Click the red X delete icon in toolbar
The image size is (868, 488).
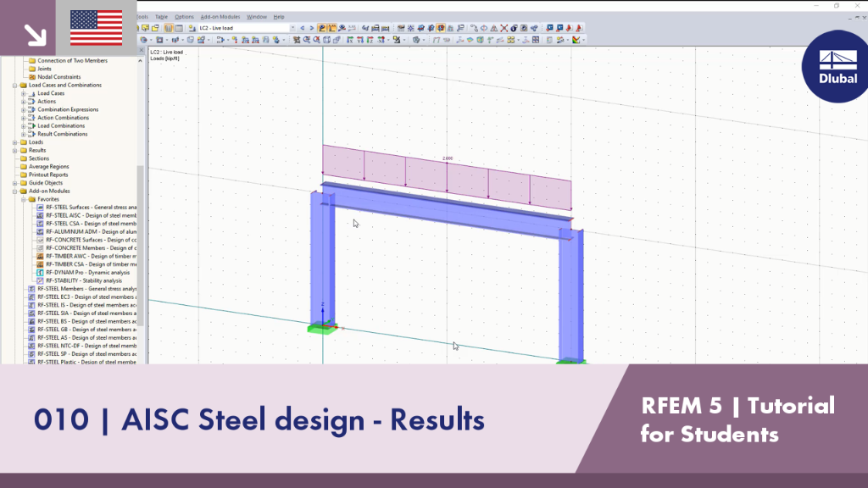click(504, 28)
